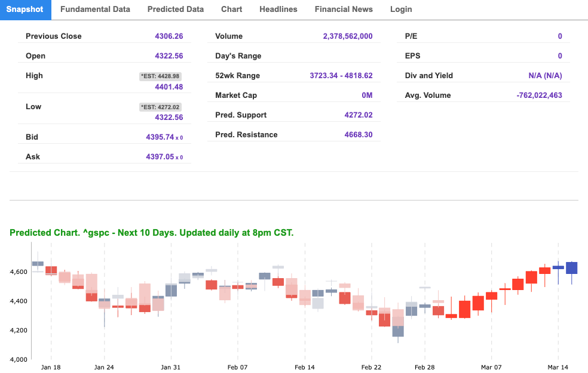Click the Jan 31 date label on chart
This screenshot has height=373, width=588.
coord(171,368)
